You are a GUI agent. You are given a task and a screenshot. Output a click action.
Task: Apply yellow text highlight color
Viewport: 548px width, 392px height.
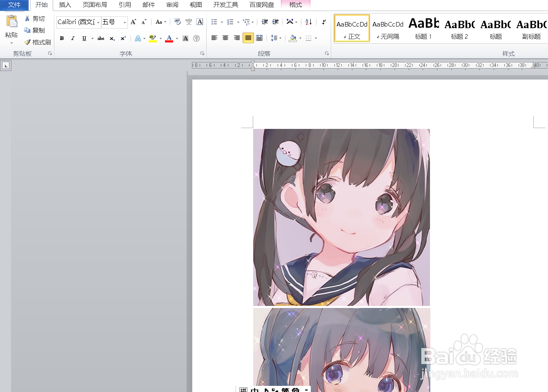[x=153, y=38]
